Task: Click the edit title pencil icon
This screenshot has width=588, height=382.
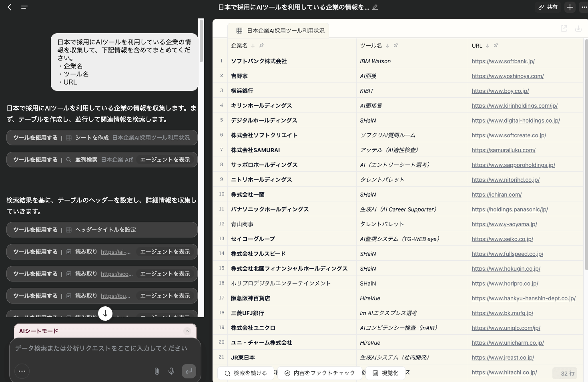Action: point(375,7)
